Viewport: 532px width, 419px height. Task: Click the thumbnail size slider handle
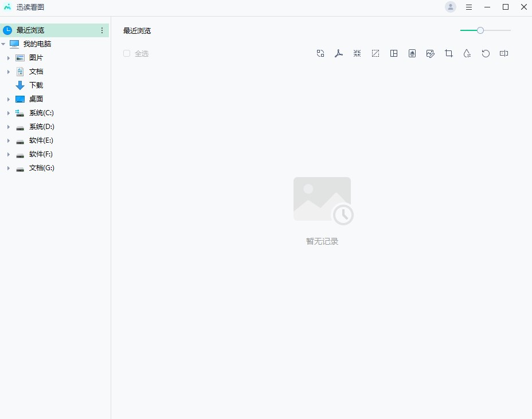(x=480, y=30)
